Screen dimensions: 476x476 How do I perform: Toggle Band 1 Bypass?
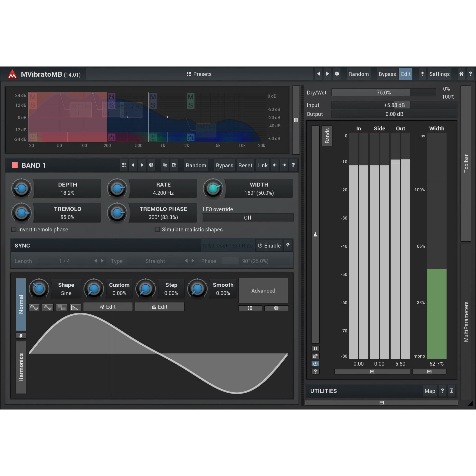pos(224,165)
